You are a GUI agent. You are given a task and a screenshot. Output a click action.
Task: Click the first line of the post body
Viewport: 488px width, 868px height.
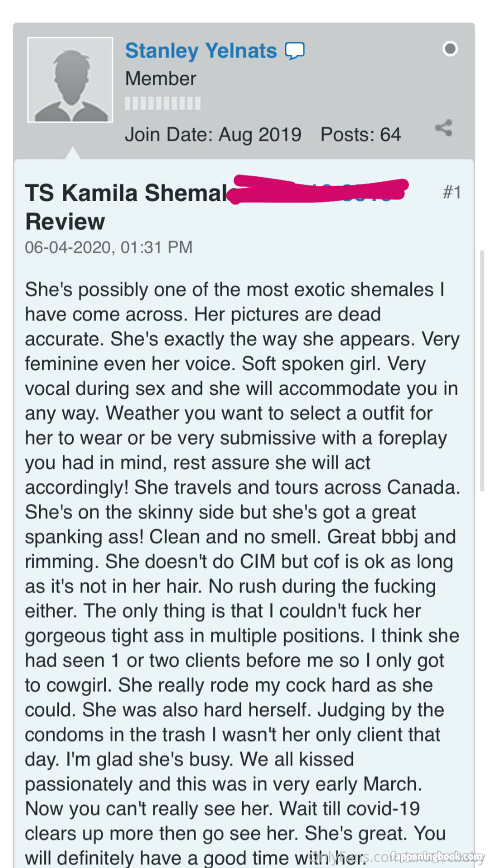[x=235, y=290]
